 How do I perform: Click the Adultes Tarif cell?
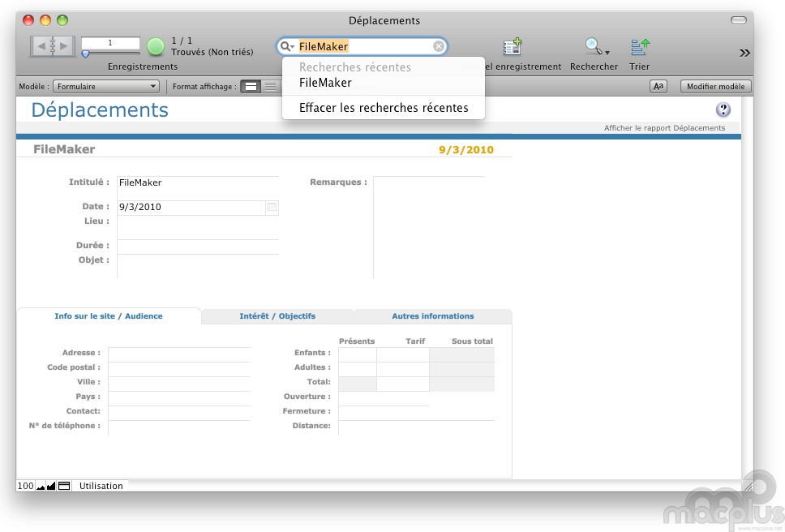click(x=403, y=369)
